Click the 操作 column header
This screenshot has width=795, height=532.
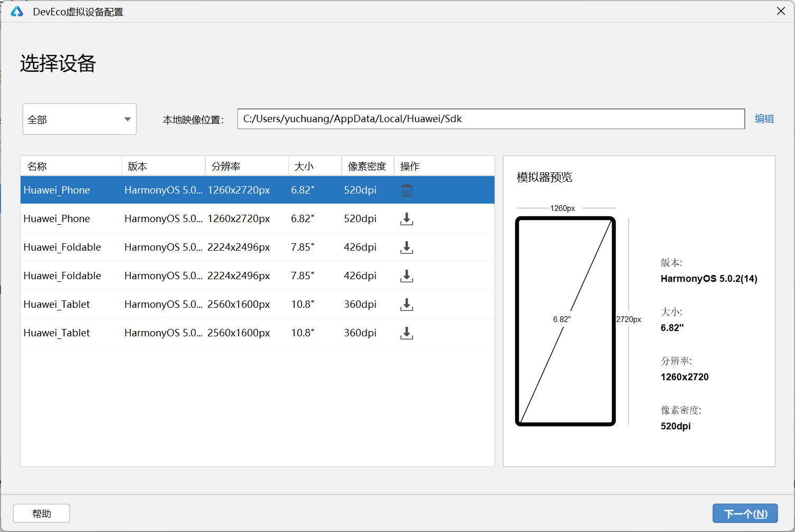click(x=444, y=167)
